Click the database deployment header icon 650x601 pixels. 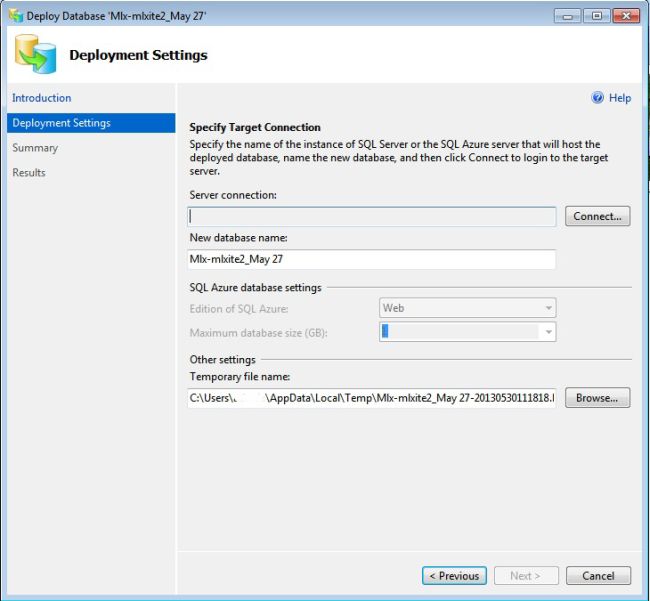35,54
